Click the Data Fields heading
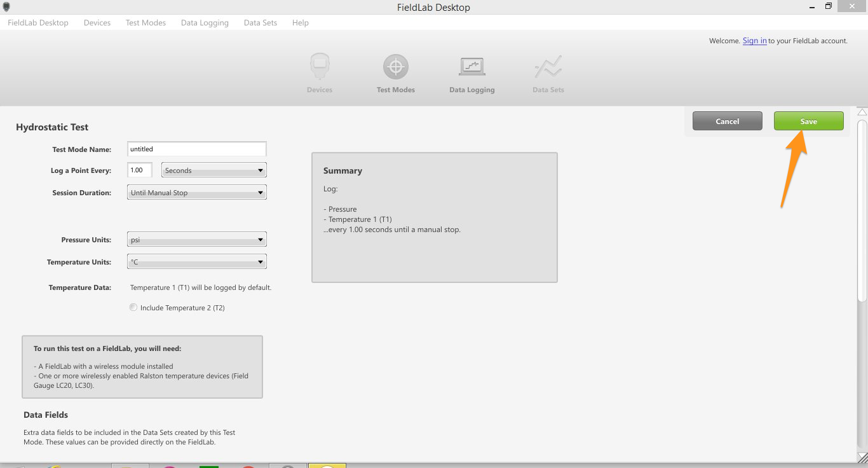868x468 pixels. coord(46,415)
